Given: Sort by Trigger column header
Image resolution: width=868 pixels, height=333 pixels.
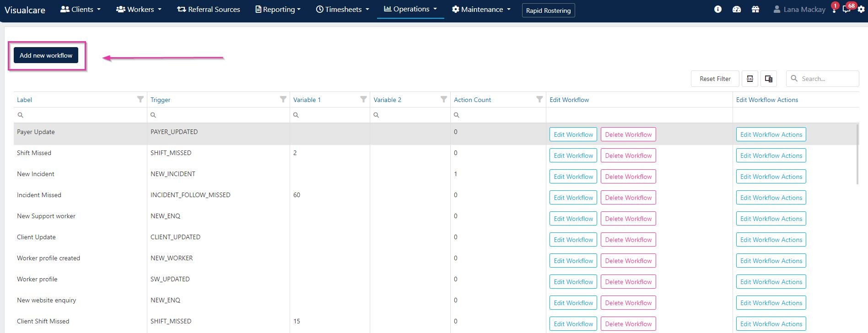Looking at the screenshot, I should click(x=160, y=100).
